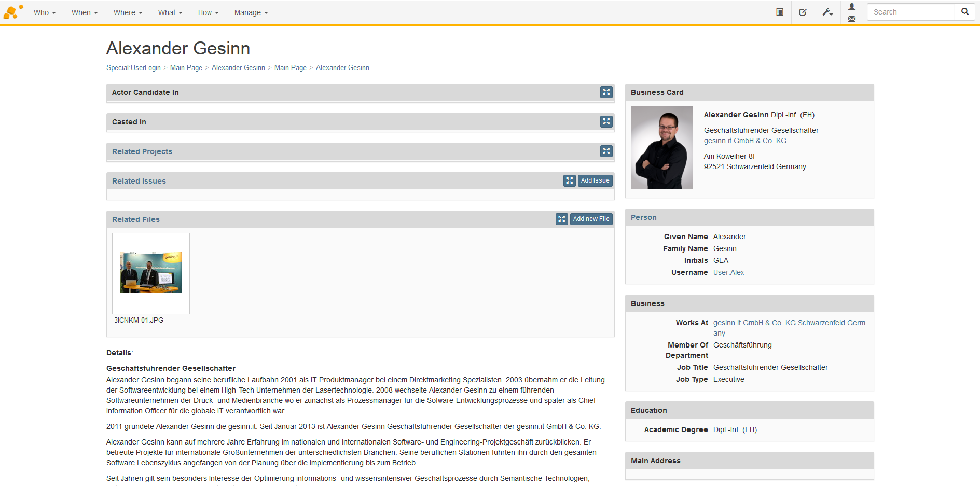The height and width of the screenshot is (486, 980).
Task: Follow the User:Alex username link
Action: click(x=728, y=272)
